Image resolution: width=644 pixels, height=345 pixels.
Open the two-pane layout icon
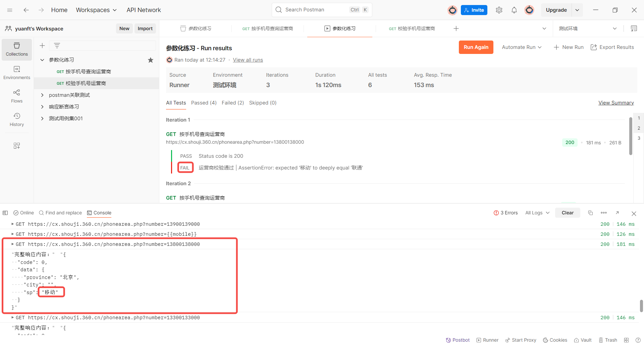pos(626,340)
